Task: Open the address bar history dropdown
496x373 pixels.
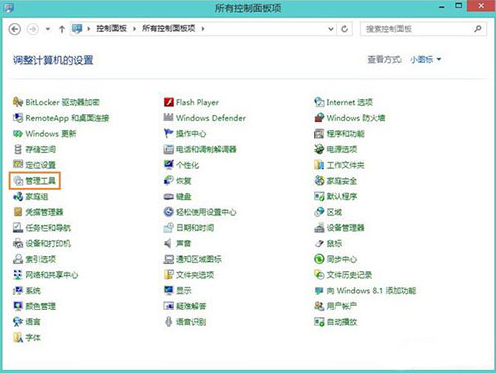Action: pyautogui.click(x=331, y=29)
